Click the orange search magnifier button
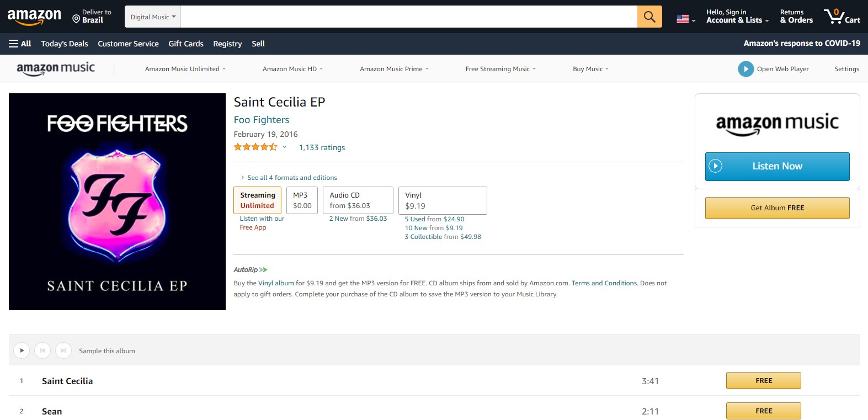 point(649,17)
